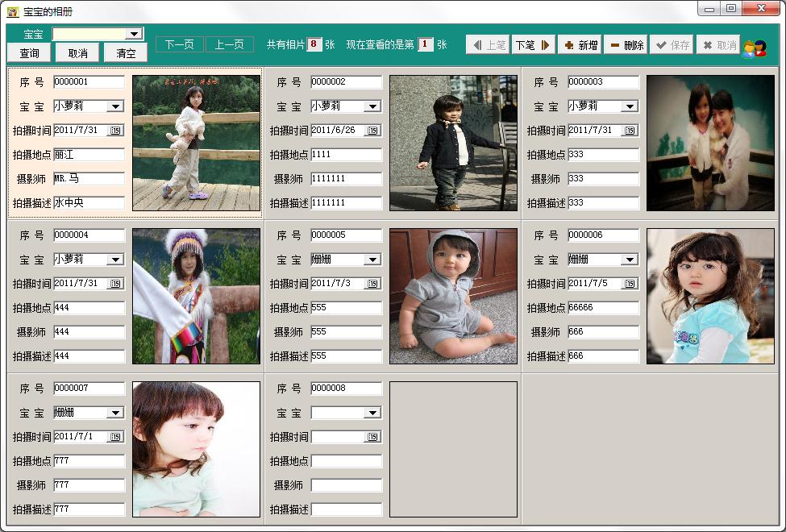Go to next record with 下笔
The height and width of the screenshot is (532, 786).
pyautogui.click(x=533, y=45)
